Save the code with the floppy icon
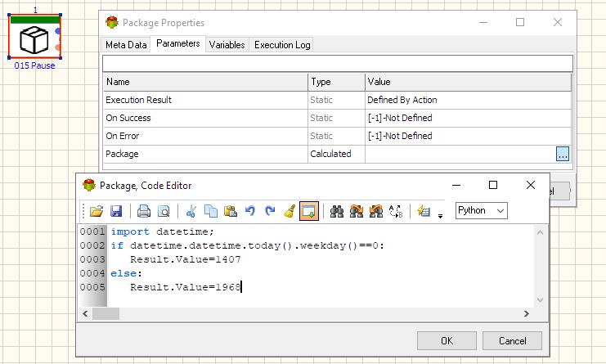The image size is (606, 364). click(x=116, y=211)
